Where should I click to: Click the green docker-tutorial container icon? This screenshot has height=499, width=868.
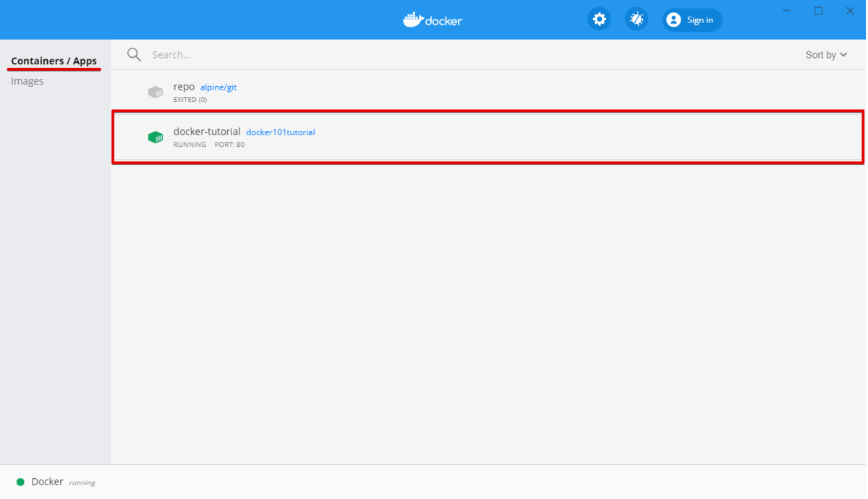(x=156, y=137)
